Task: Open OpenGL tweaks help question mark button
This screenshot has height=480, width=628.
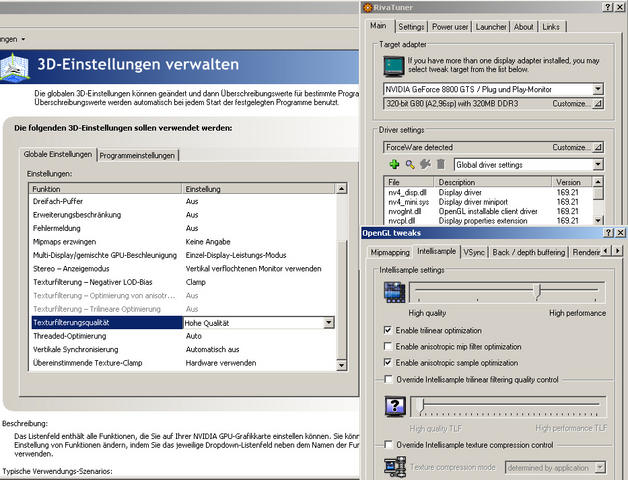Action: coord(608,233)
